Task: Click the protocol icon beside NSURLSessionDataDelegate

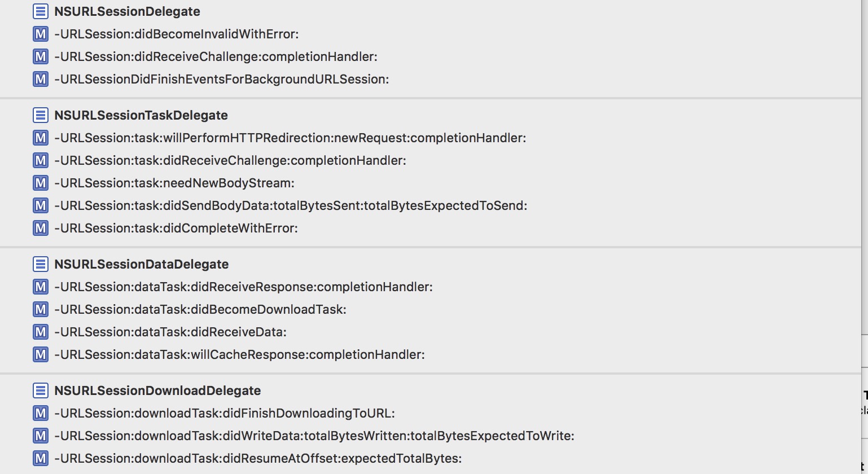Action: [x=41, y=264]
